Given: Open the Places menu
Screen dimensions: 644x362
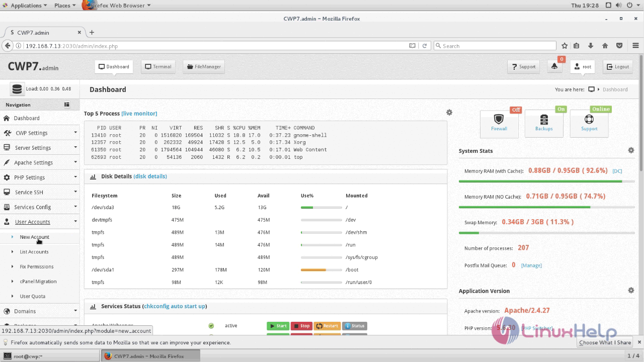Looking at the screenshot, I should (65, 5).
